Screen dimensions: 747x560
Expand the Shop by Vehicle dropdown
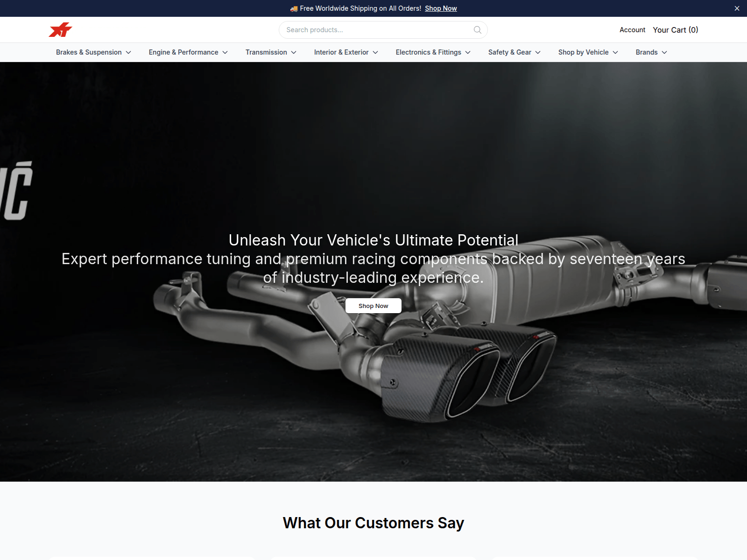point(588,52)
